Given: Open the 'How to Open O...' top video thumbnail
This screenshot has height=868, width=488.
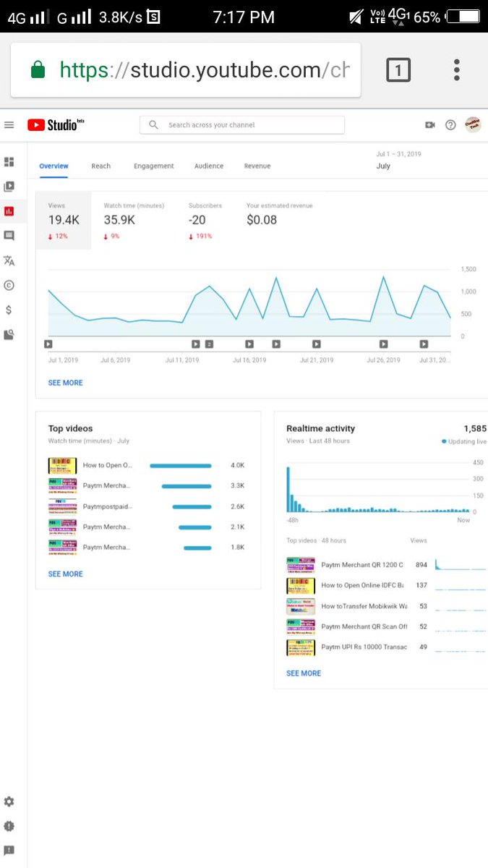Looking at the screenshot, I should pos(62,465).
